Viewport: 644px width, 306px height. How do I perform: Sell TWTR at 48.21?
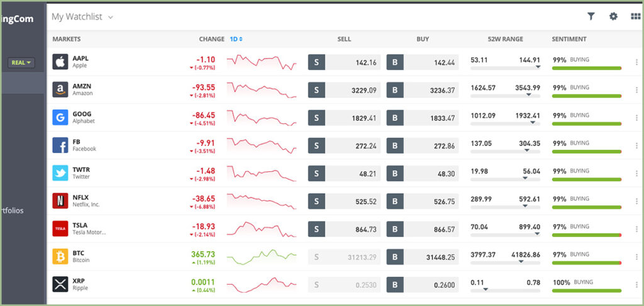tap(344, 174)
